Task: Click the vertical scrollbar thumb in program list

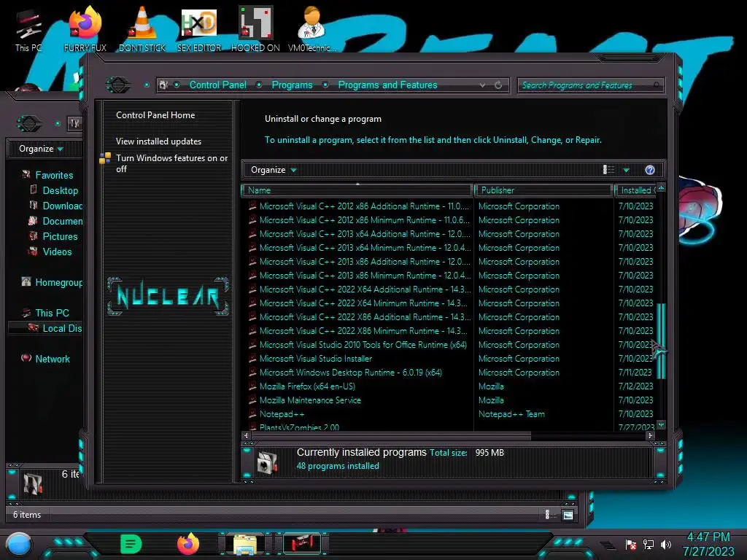Action: point(661,341)
